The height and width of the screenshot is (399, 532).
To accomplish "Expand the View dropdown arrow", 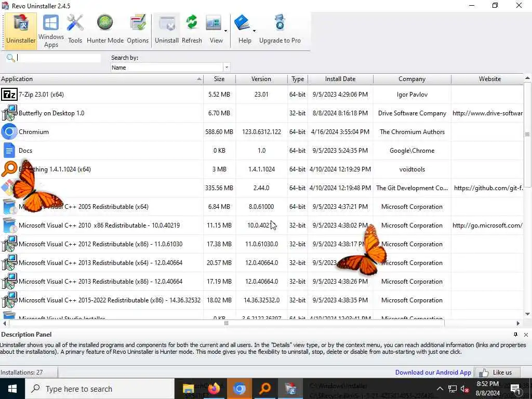I will 225,31.
